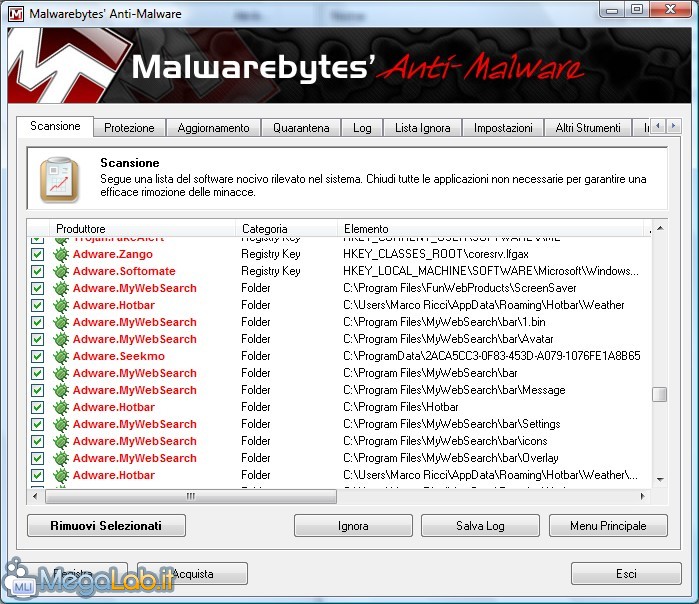Uncheck the Adware.Zango checkbox

tap(37, 254)
